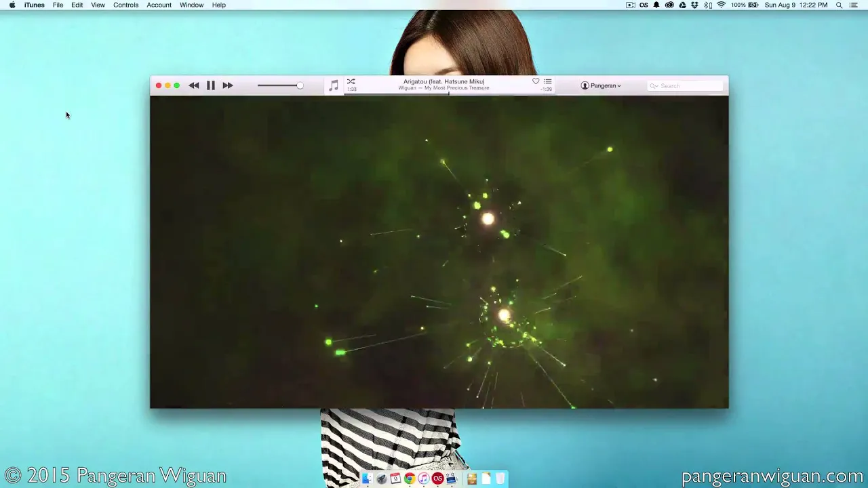
Task: Open the Wi-Fi menu bar icon
Action: coord(722,5)
